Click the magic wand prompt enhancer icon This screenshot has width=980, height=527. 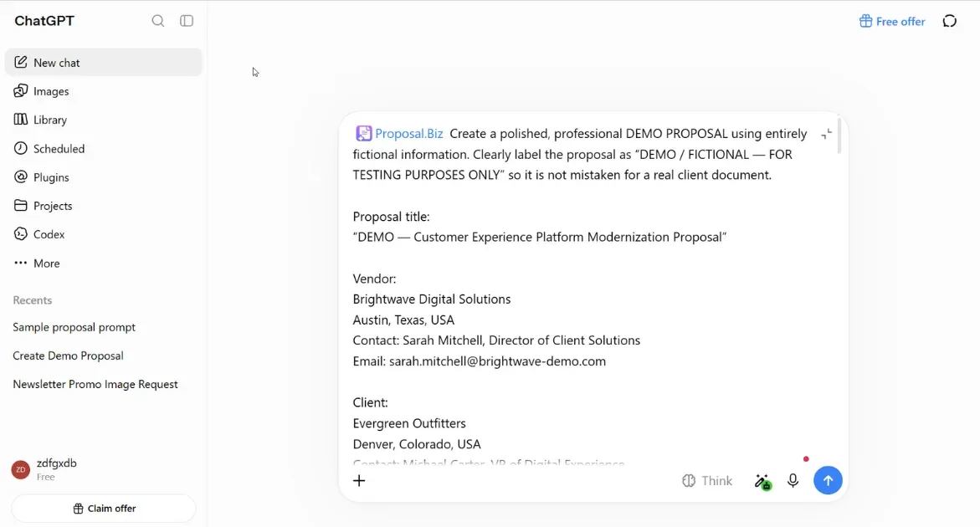coord(762,481)
